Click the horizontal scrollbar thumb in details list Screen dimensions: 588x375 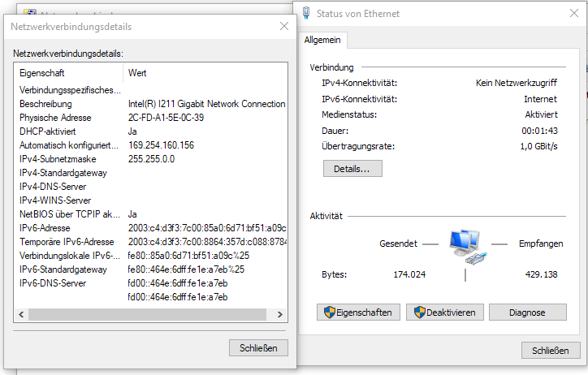(147, 314)
